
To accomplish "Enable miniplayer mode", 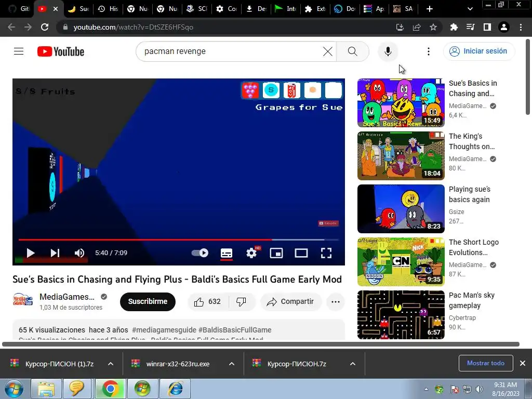I will coord(276,253).
